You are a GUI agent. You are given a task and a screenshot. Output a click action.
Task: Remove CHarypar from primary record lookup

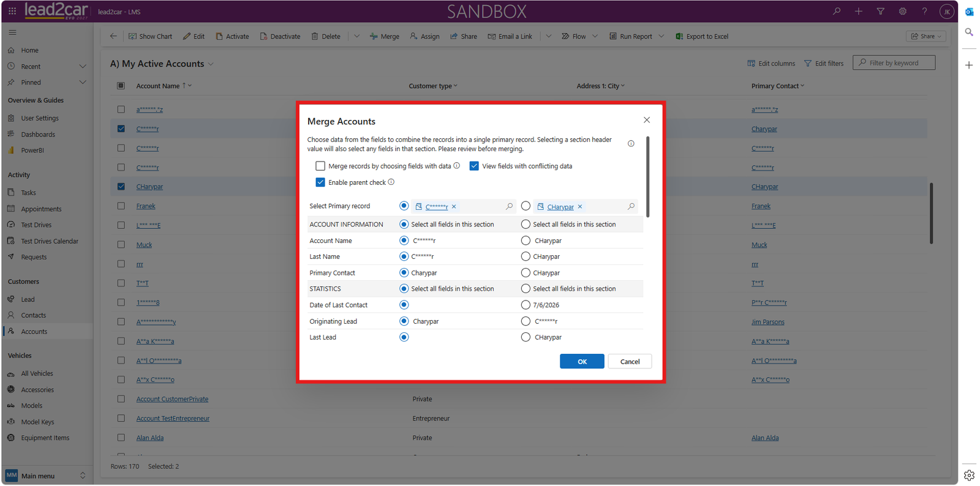tap(580, 207)
